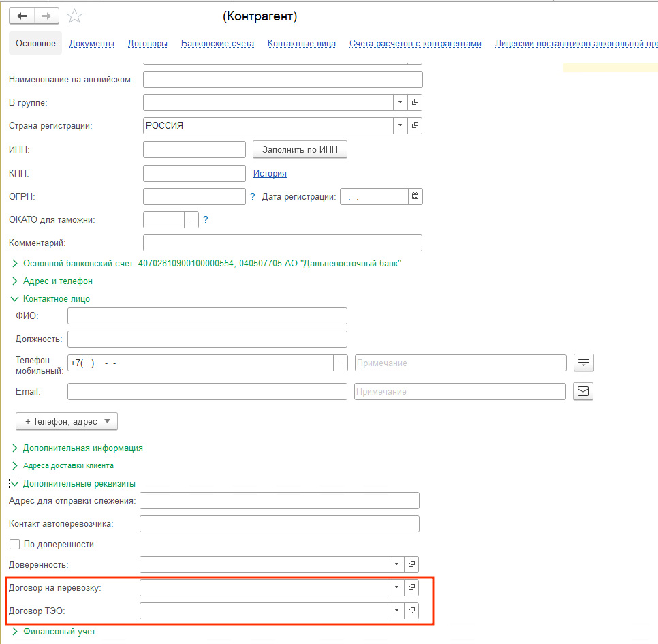Click into the ИНН input field
Image resolution: width=658 pixels, height=644 pixels.
[x=194, y=149]
